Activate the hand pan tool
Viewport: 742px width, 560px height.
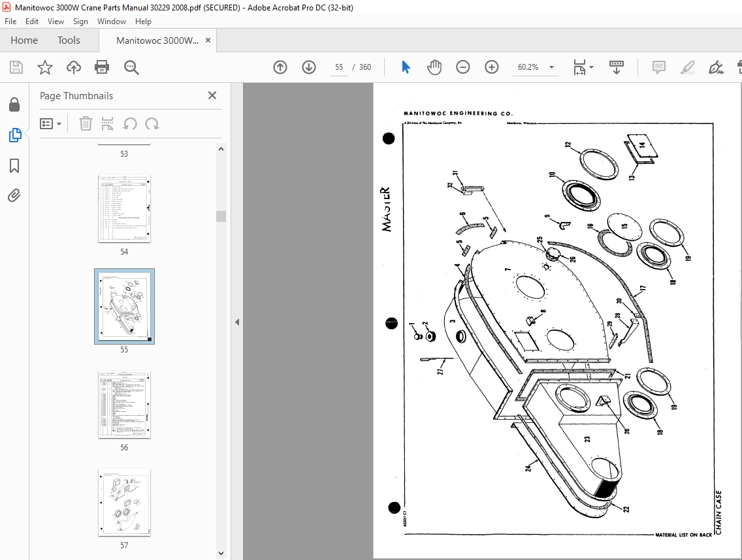(x=434, y=67)
